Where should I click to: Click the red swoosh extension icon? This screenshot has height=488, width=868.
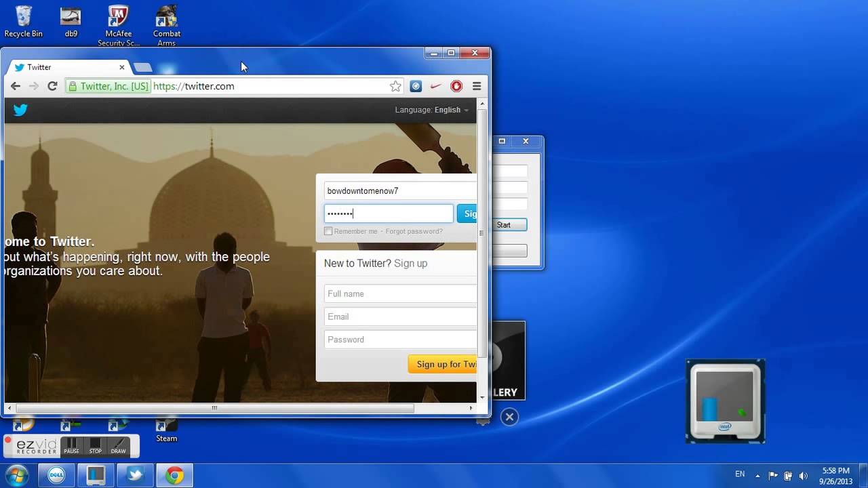point(437,86)
